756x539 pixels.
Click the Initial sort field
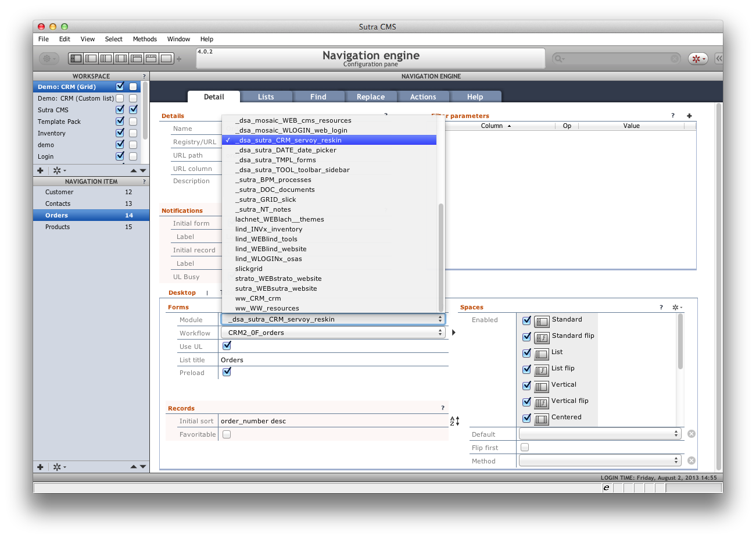coord(333,421)
